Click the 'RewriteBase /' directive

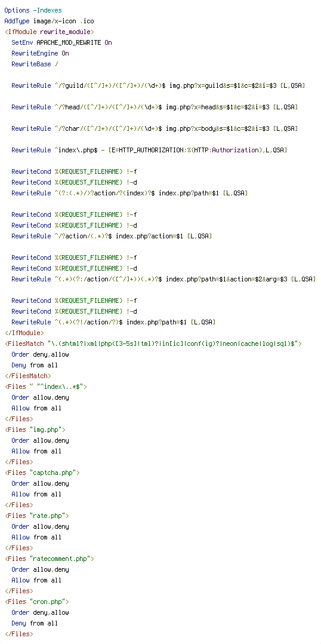pos(35,64)
